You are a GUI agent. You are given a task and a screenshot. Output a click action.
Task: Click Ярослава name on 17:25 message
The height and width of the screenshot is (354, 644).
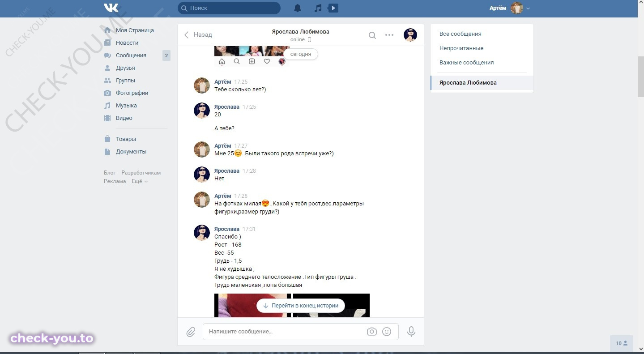[227, 107]
